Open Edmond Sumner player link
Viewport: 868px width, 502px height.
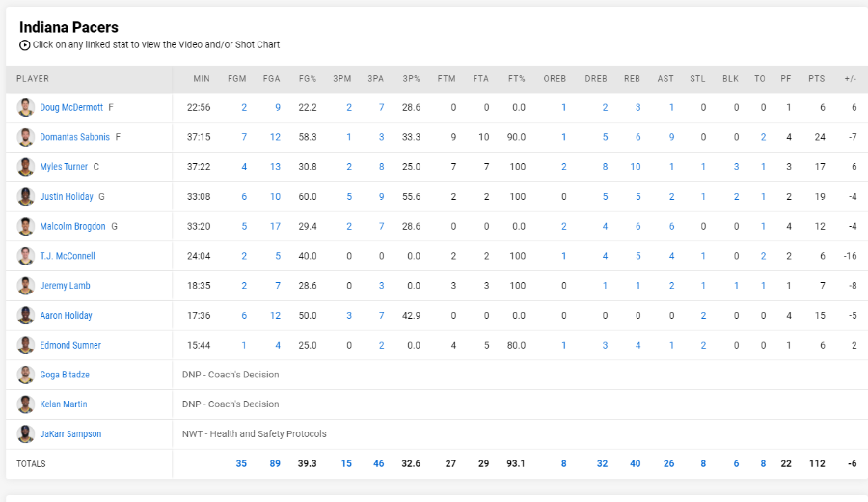point(70,345)
